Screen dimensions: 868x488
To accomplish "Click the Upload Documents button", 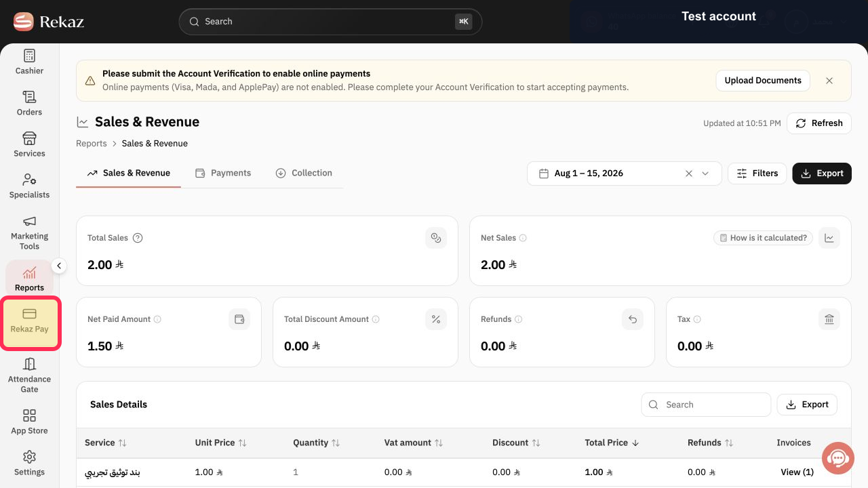I will [x=763, y=80].
